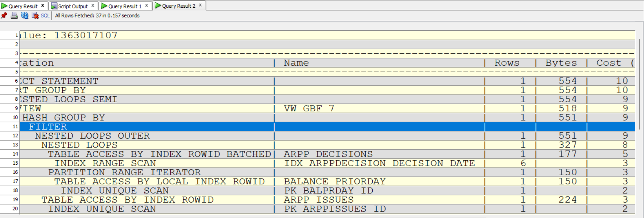644x218 pixels.
Task: Open the Query Result 1 tab
Action: (124, 6)
